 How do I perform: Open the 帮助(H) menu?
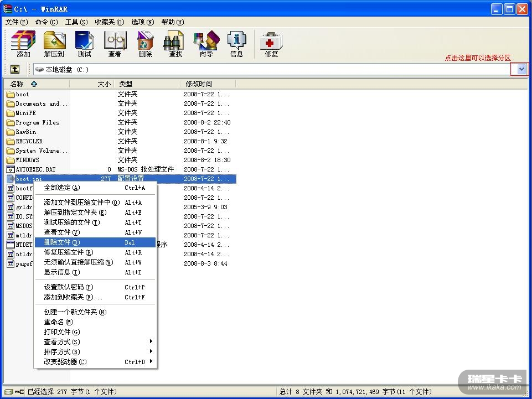pos(172,22)
